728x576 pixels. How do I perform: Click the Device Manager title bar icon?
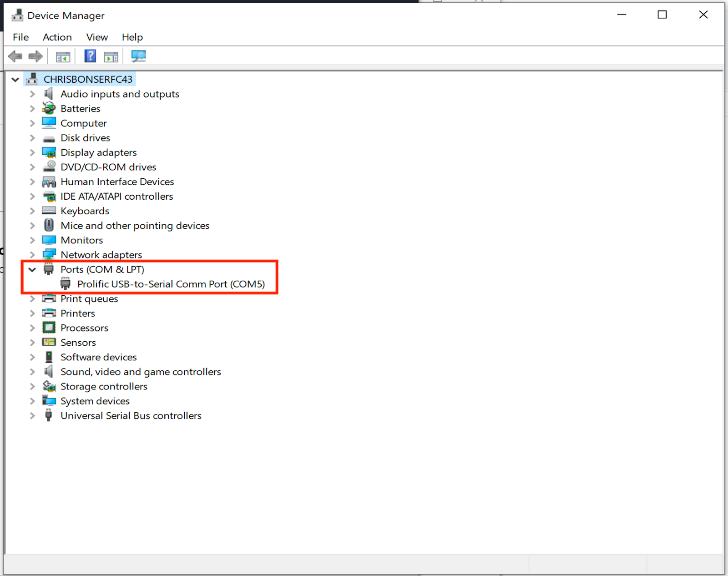point(17,15)
